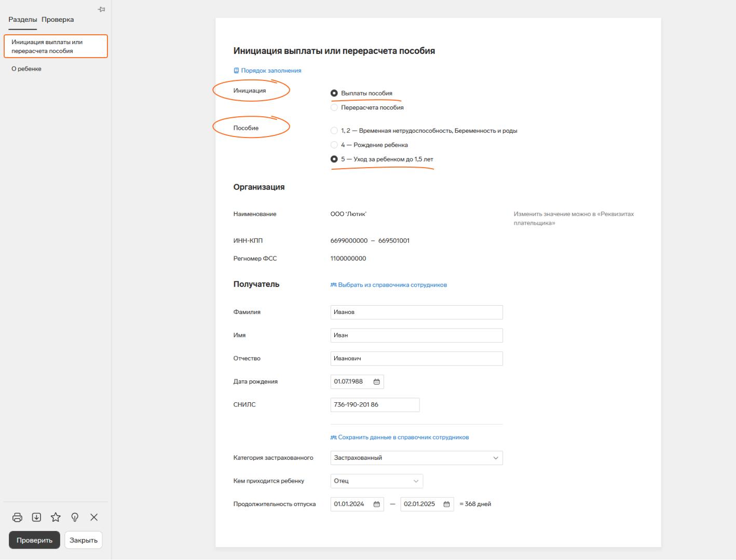Open the 'Кем приходится ребенку' dropdown
736x560 pixels.
(x=376, y=481)
